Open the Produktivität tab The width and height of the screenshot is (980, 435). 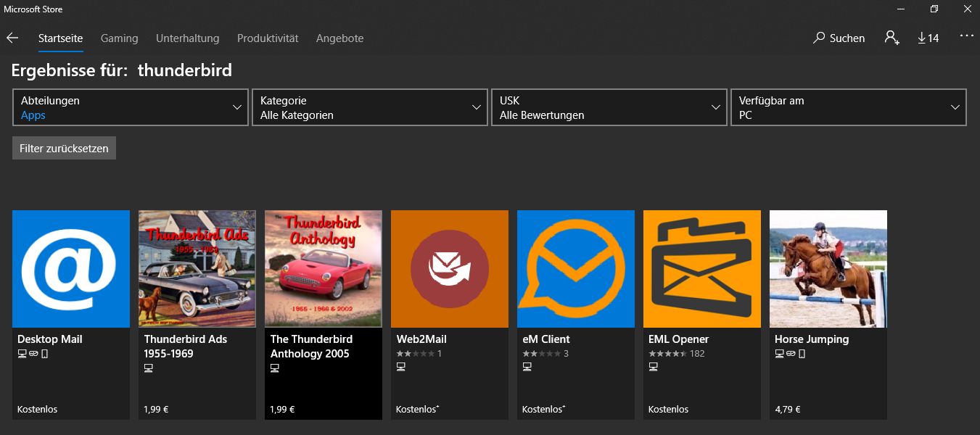(268, 38)
